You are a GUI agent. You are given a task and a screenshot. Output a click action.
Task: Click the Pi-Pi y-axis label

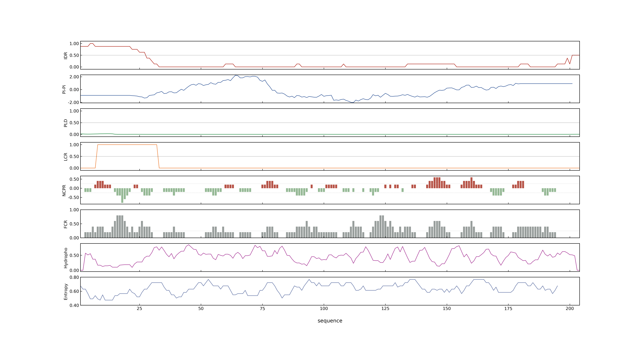(x=64, y=89)
